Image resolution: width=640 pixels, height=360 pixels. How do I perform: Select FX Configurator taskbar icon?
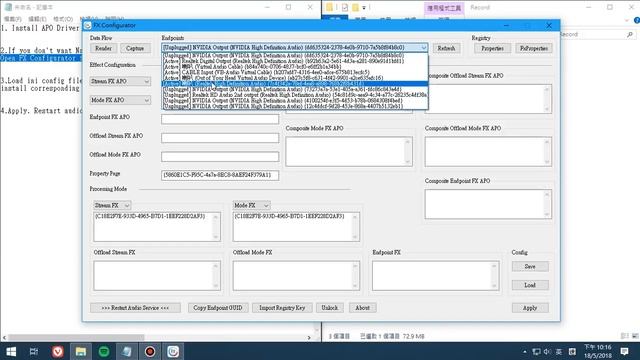173,351
